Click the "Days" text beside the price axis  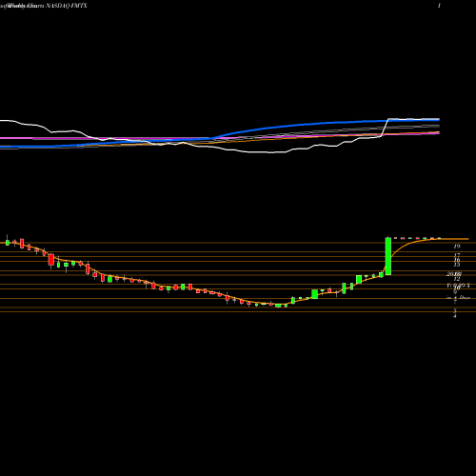(465, 298)
